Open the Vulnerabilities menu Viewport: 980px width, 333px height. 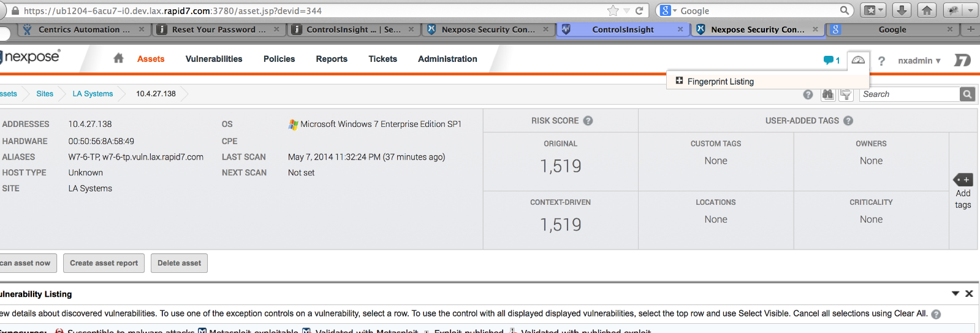[214, 59]
